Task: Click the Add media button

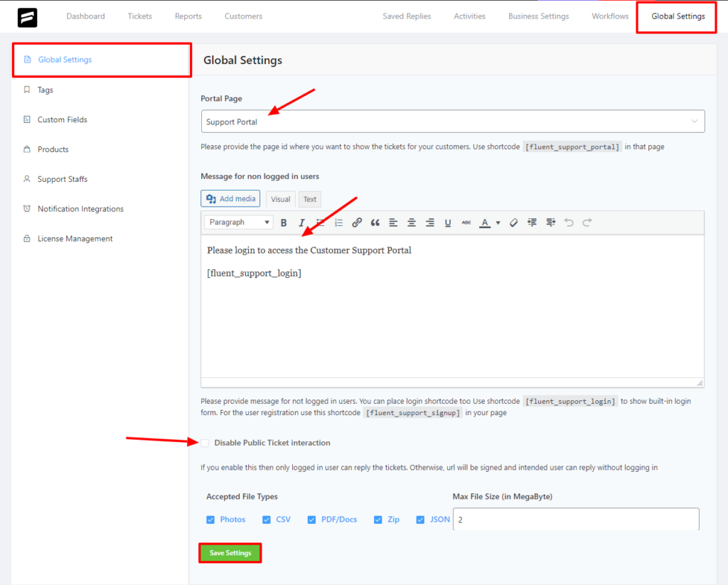Action: coord(230,199)
